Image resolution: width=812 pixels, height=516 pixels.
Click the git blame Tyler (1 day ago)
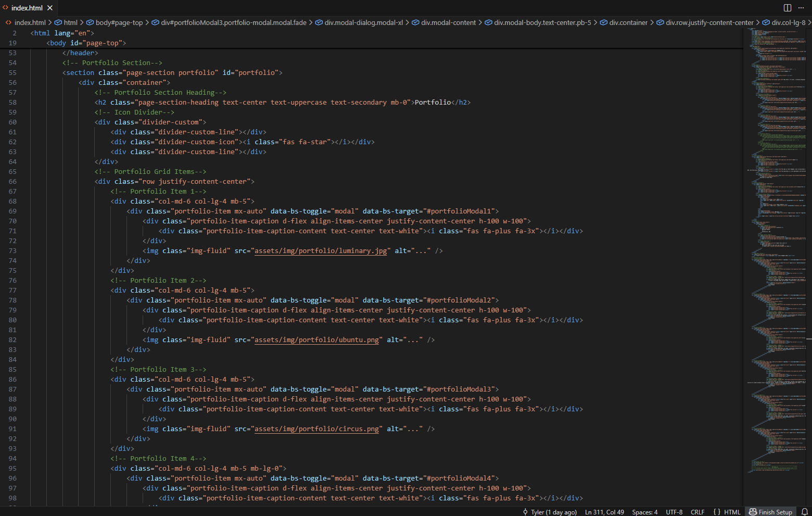click(550, 512)
